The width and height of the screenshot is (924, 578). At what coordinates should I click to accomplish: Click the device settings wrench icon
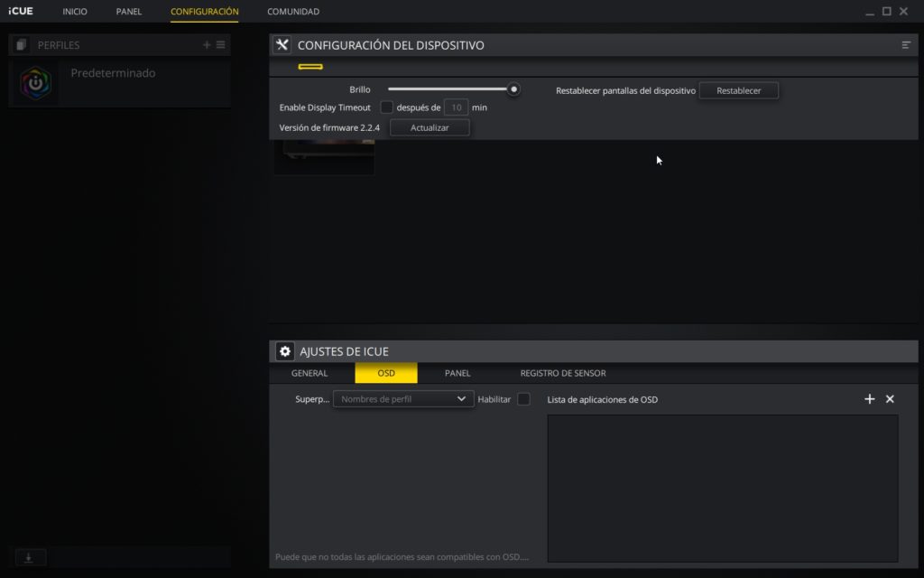(x=282, y=45)
